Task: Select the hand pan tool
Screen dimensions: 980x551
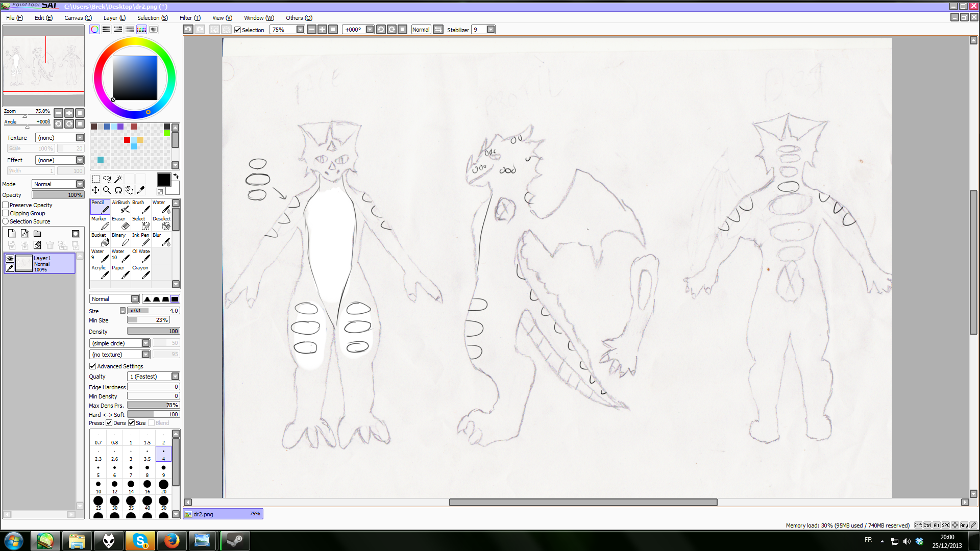Action: [x=130, y=190]
